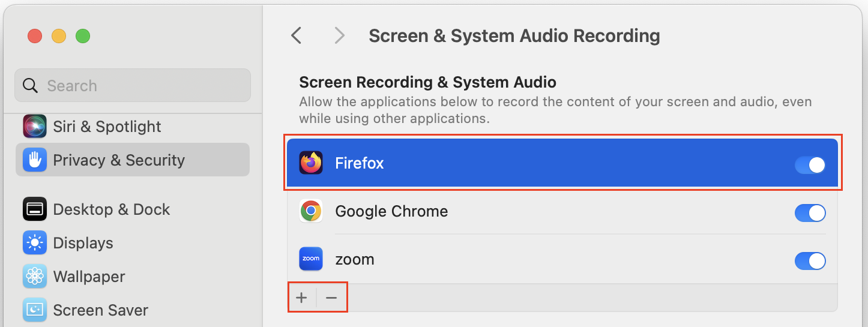The height and width of the screenshot is (327, 868).
Task: Go back with the left chevron
Action: click(296, 36)
